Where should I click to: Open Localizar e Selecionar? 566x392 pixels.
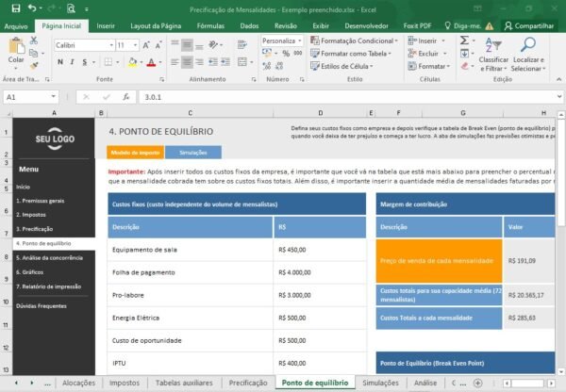pos(529,54)
